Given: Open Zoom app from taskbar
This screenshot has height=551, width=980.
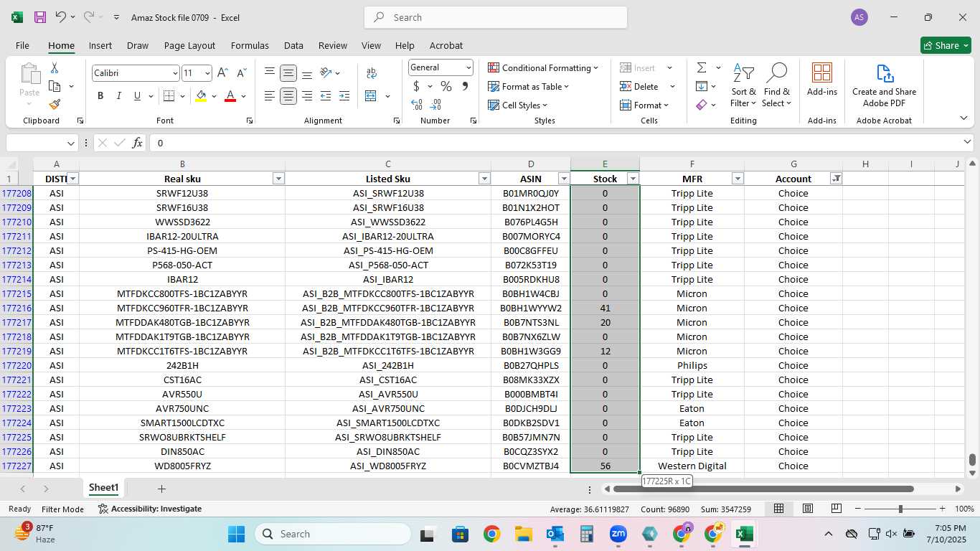Looking at the screenshot, I should [x=618, y=534].
